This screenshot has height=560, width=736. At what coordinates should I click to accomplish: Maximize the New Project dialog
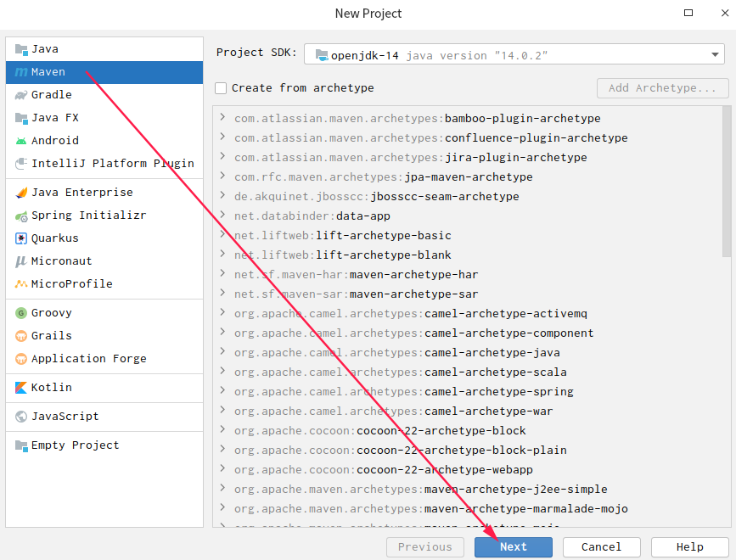[x=688, y=13]
